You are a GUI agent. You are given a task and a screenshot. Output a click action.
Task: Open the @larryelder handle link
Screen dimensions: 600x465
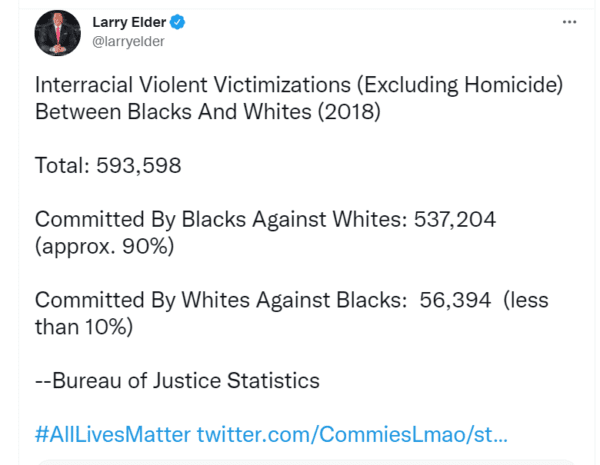tap(128, 41)
